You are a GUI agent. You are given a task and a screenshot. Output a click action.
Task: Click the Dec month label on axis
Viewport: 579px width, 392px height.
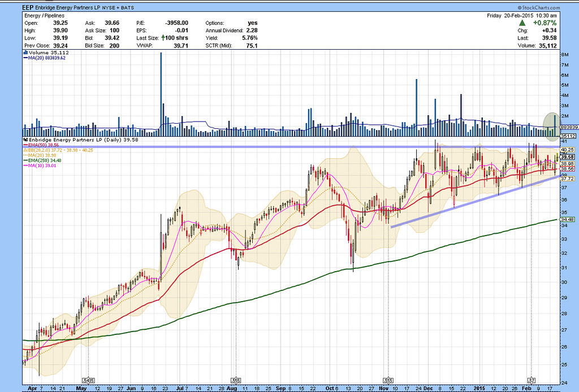428,389
